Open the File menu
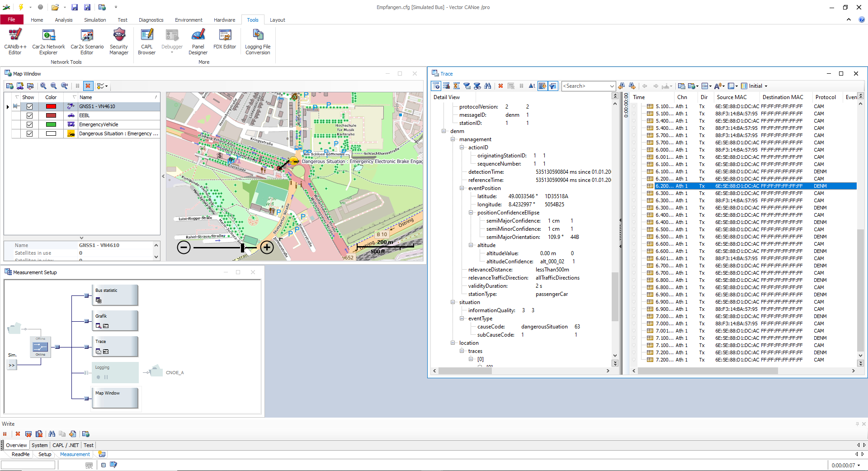The width and height of the screenshot is (868, 471). pos(11,19)
